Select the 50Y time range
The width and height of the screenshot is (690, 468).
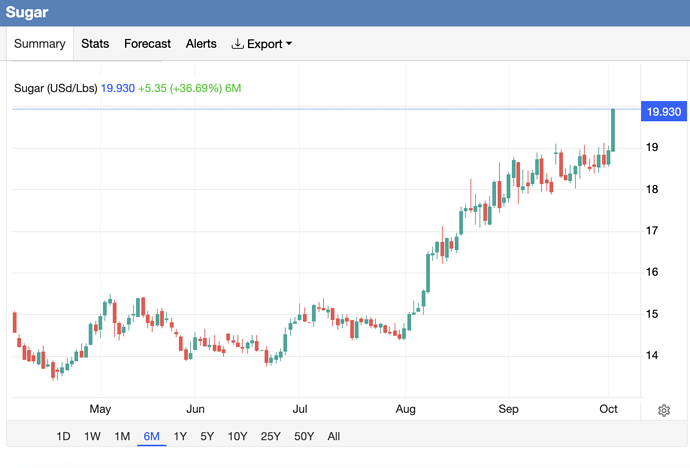(304, 436)
